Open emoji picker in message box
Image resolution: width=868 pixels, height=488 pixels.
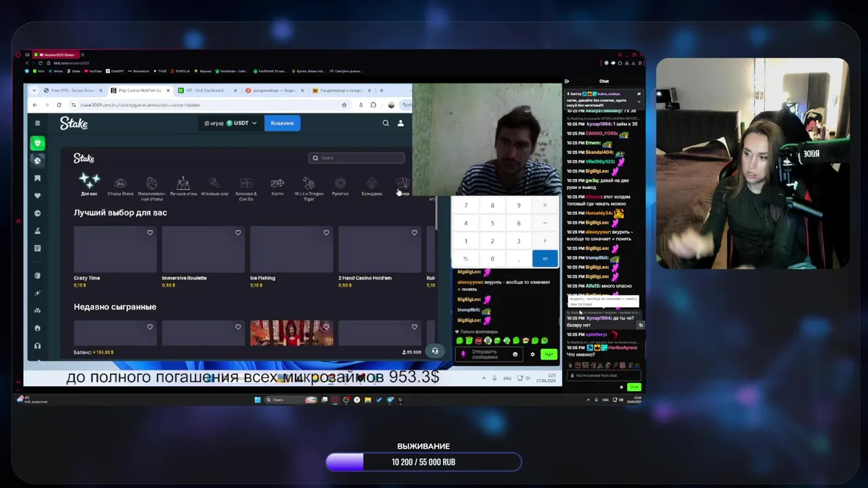[515, 354]
